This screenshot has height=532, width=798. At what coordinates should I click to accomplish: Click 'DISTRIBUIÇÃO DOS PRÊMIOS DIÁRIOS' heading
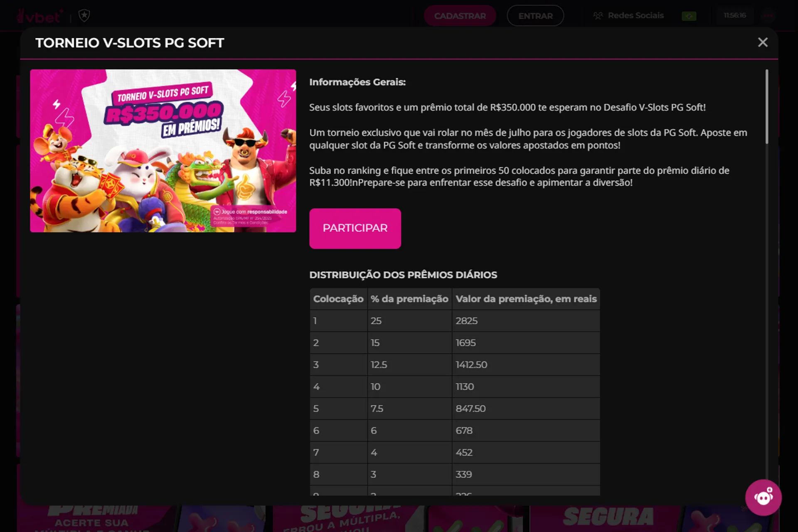point(403,275)
